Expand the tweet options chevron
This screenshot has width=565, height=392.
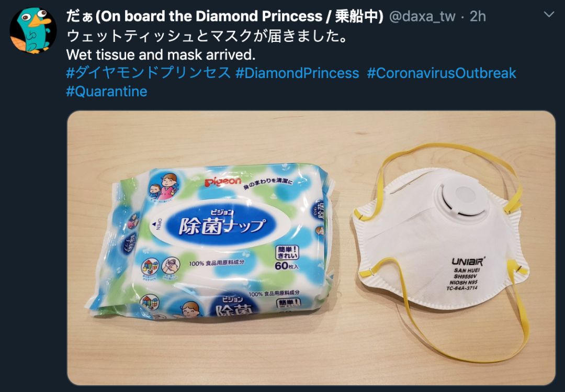coord(549,15)
